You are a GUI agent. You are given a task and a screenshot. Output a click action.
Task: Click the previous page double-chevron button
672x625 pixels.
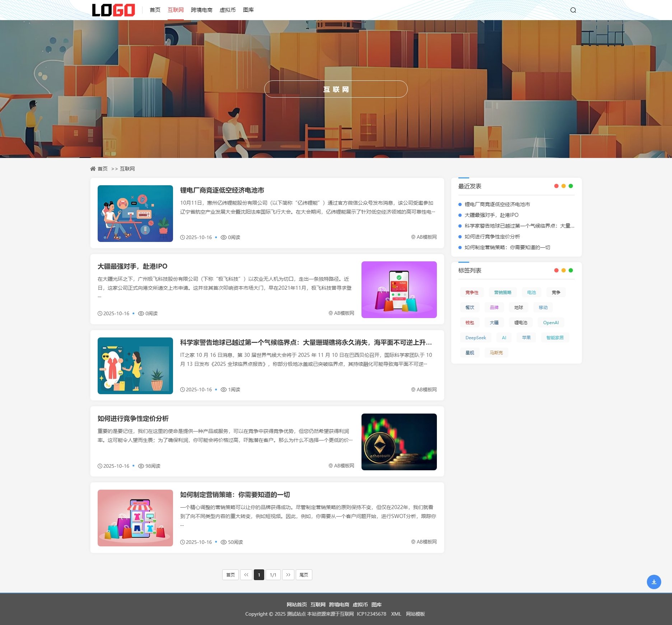point(246,575)
